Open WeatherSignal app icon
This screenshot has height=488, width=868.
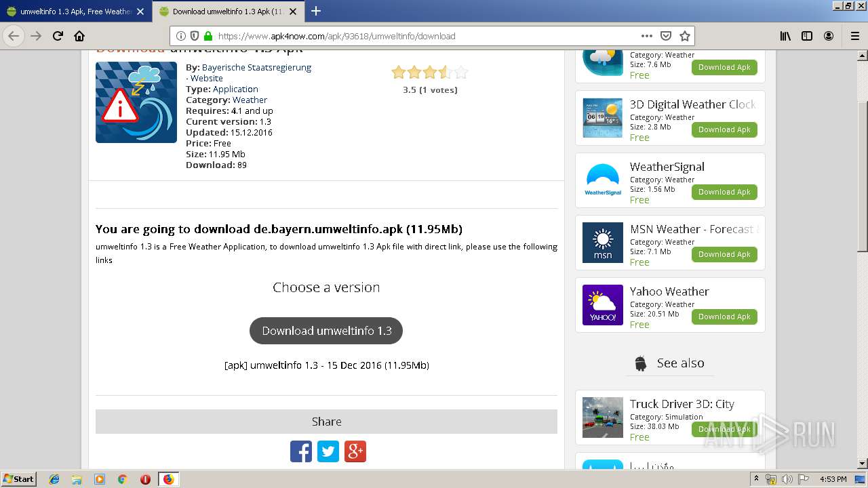click(603, 180)
